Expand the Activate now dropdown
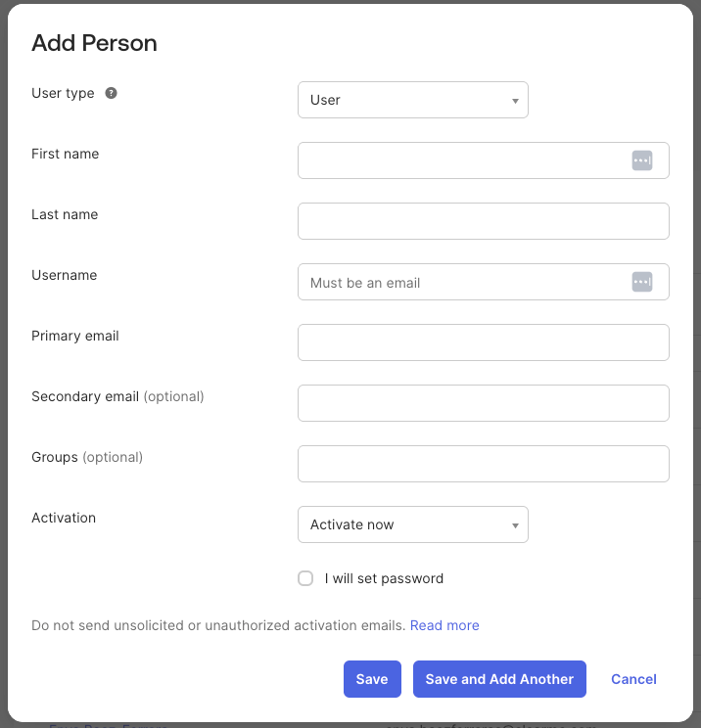The height and width of the screenshot is (728, 701). pyautogui.click(x=413, y=524)
